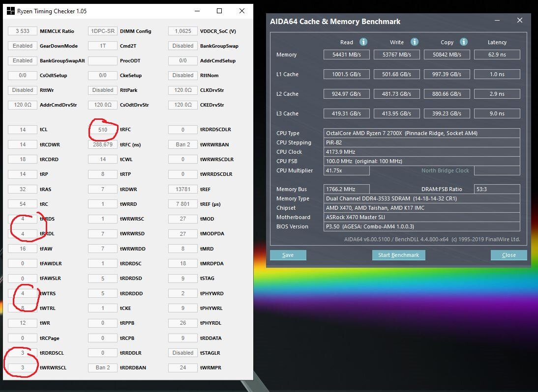The width and height of the screenshot is (538, 392).
Task: Maximize the Ryzen Timing Checker window
Action: (x=219, y=11)
